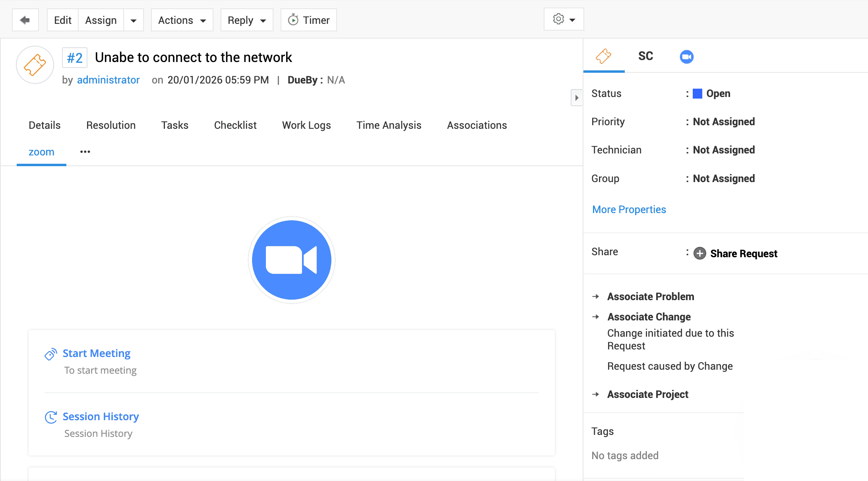Click the Session History clock icon
The height and width of the screenshot is (481, 868).
click(x=51, y=417)
